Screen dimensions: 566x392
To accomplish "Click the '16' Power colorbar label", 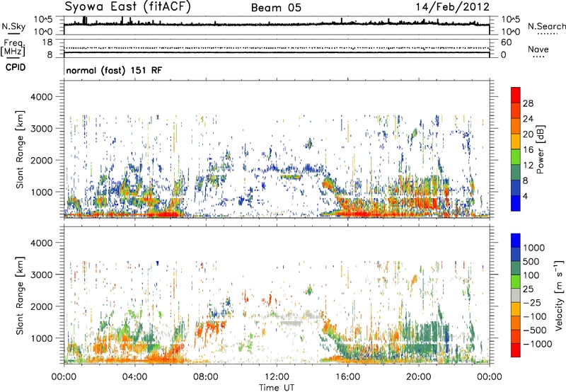I will (528, 150).
